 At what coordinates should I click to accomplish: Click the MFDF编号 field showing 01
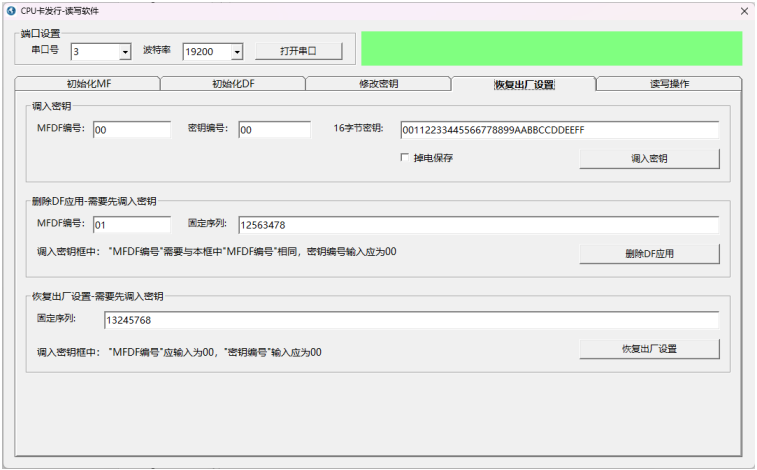click(x=131, y=224)
